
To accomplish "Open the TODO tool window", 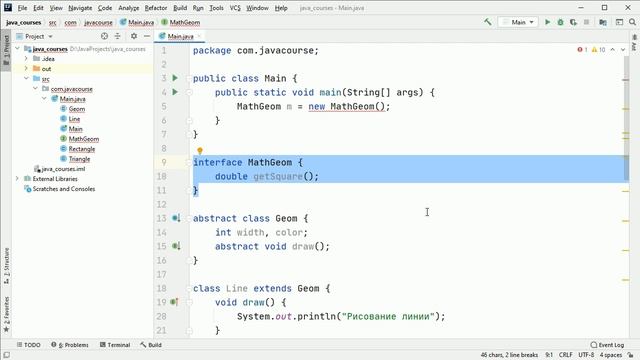I will pyautogui.click(x=29, y=345).
